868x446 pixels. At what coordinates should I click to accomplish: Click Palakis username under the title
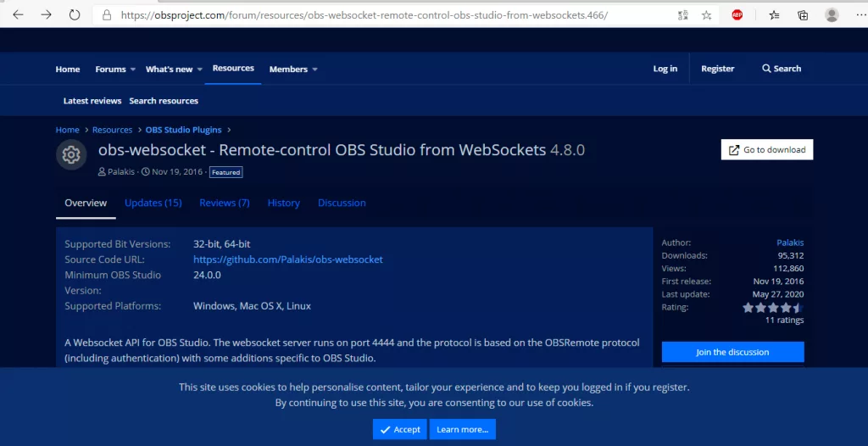pos(120,172)
